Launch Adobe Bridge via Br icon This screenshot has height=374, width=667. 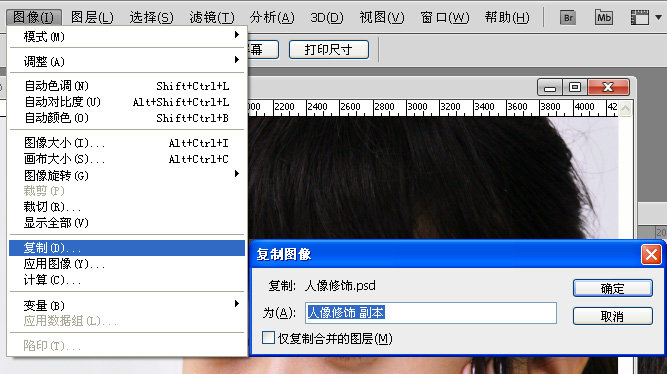click(568, 18)
